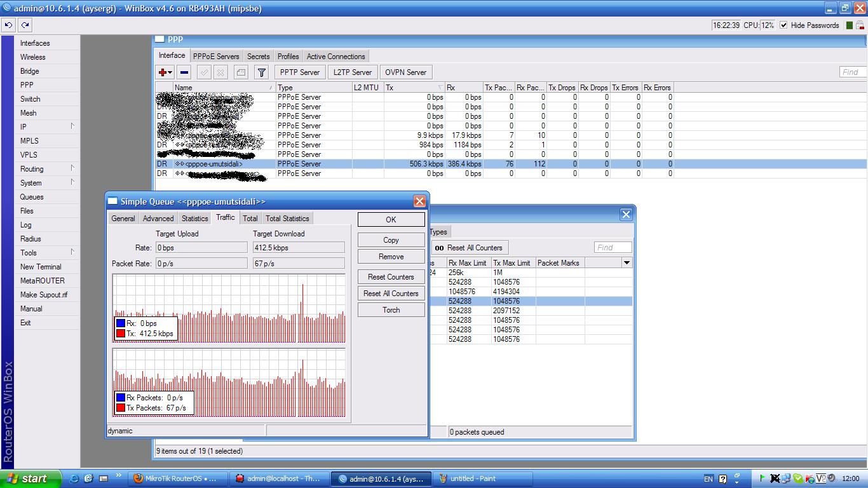Click the redo arrow in WinBox toolbar

pos(25,25)
